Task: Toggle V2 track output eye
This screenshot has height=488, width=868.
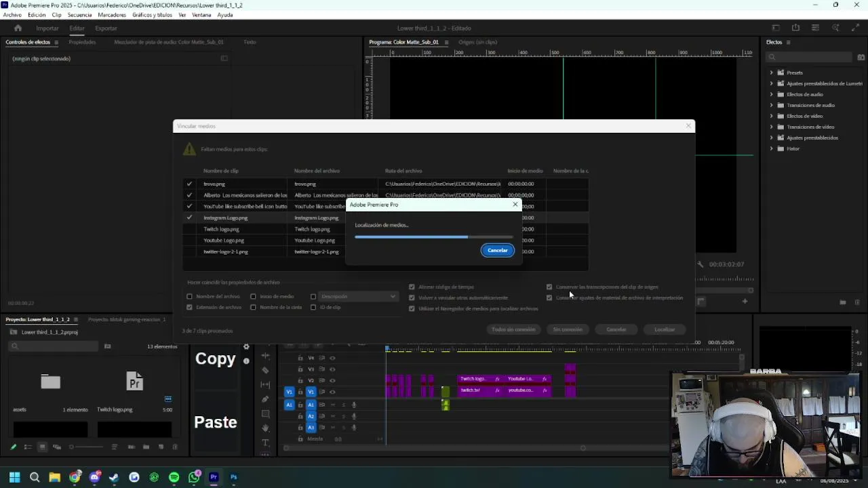Action: click(x=332, y=380)
